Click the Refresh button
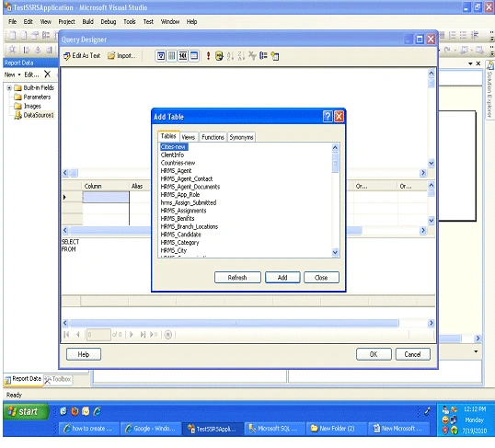Image resolution: width=495 pixels, height=448 pixels. (237, 278)
